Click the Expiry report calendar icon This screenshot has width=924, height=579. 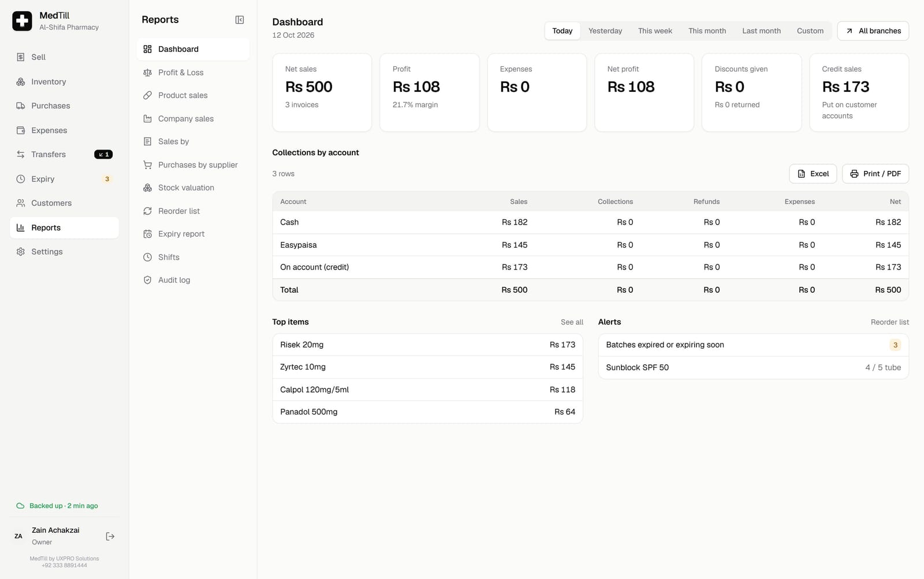tap(147, 234)
